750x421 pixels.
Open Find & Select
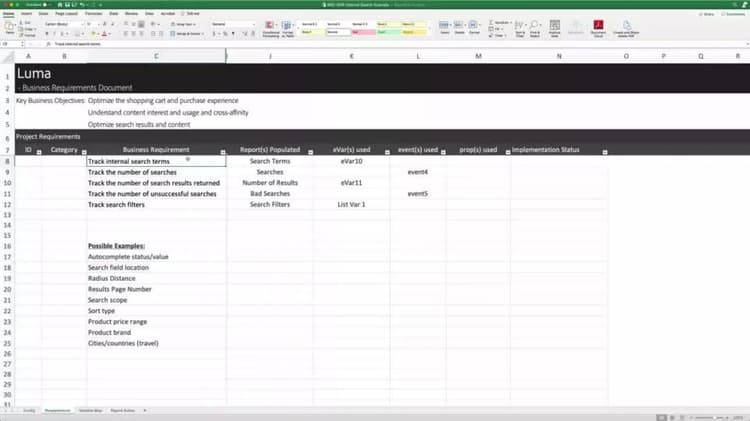pos(535,29)
